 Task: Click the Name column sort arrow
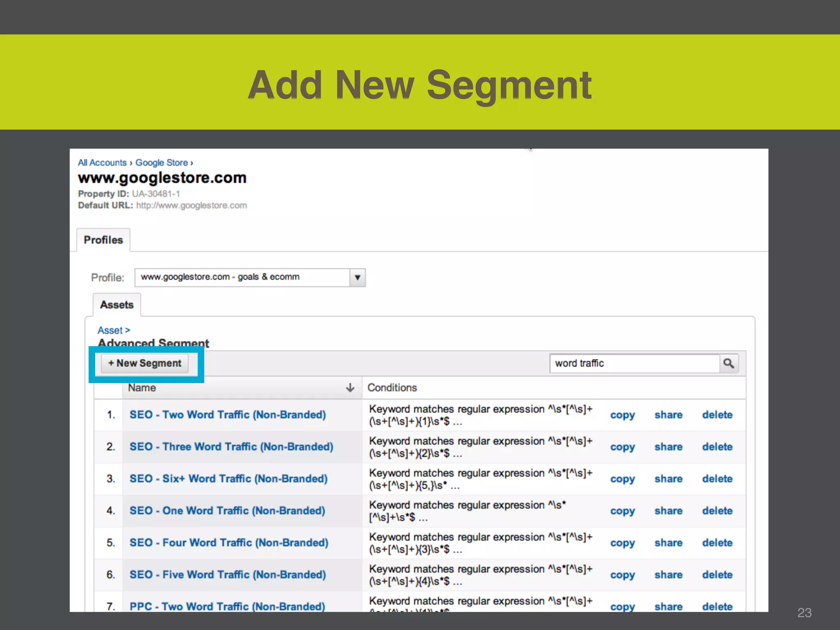350,388
